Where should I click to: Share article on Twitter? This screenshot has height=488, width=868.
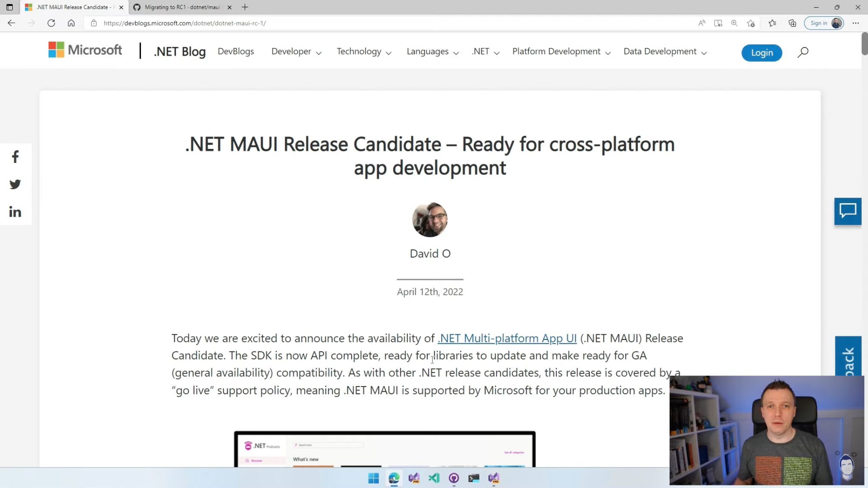(x=15, y=185)
